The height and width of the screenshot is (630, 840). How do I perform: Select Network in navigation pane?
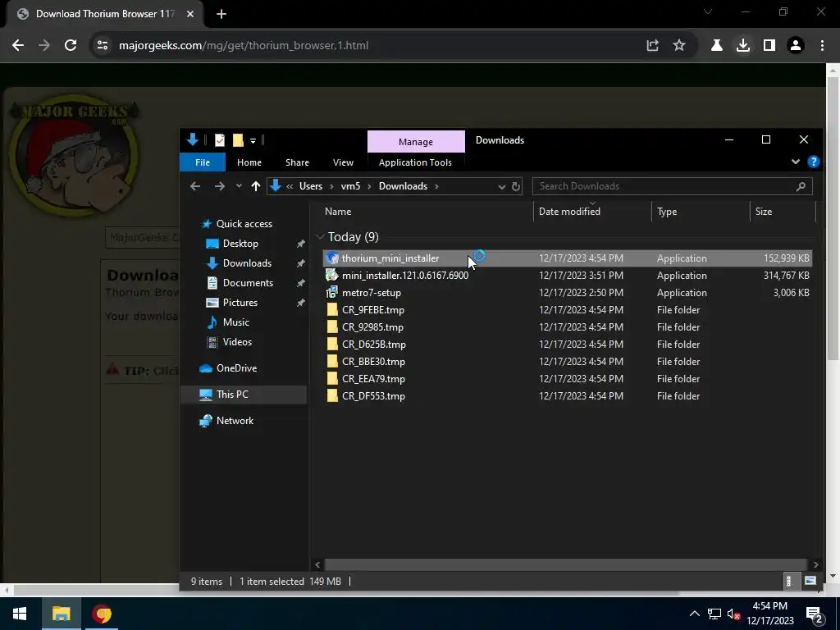click(235, 421)
